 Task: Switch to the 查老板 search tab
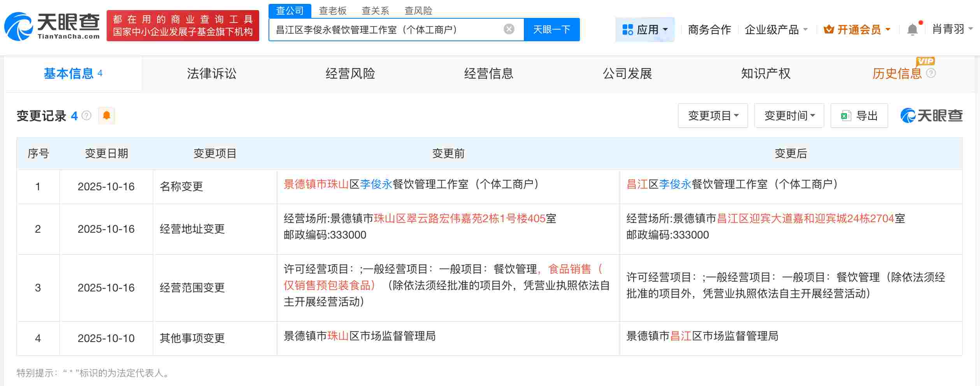pos(332,11)
